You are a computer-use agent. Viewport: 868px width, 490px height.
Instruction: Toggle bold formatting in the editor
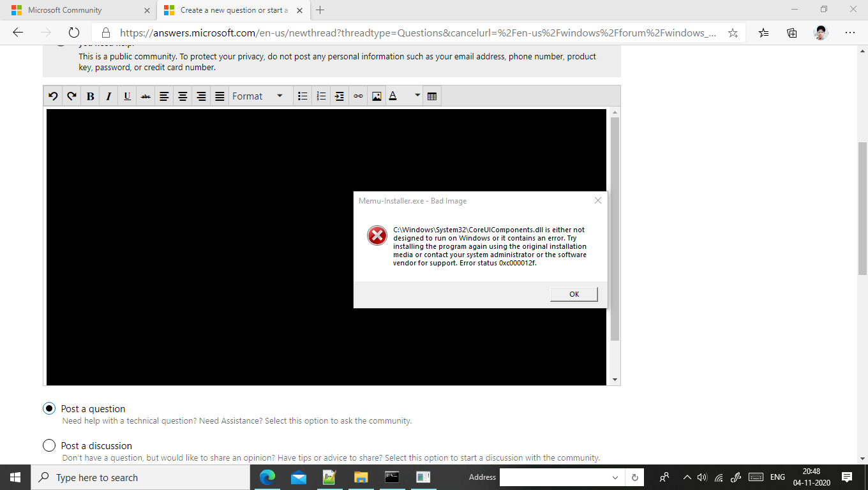coord(90,96)
